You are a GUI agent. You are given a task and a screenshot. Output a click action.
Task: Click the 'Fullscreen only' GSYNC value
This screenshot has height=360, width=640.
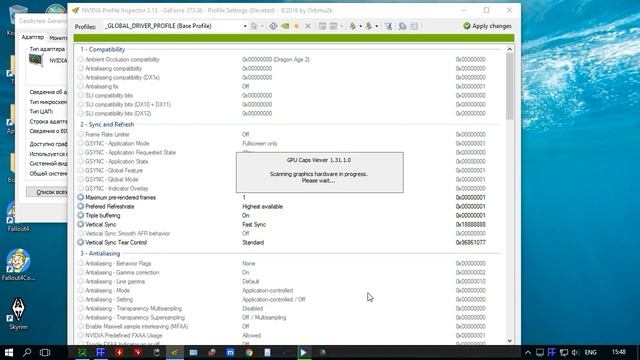(x=260, y=144)
